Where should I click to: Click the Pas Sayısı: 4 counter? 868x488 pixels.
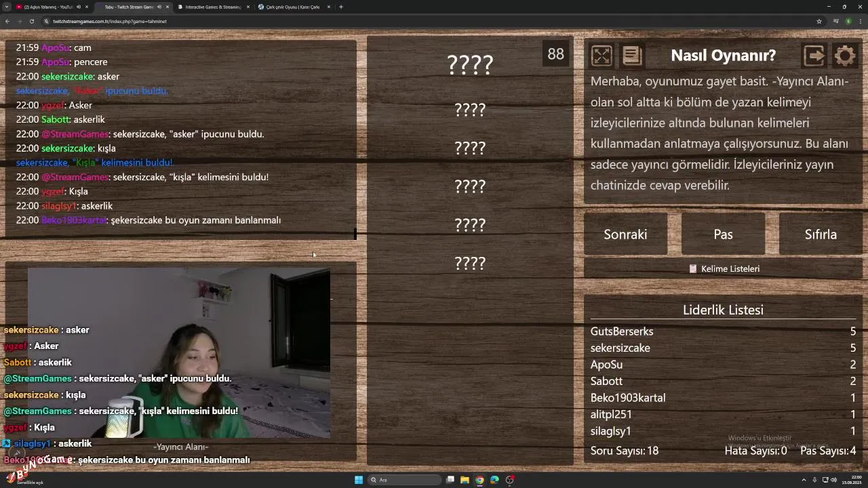(x=828, y=451)
